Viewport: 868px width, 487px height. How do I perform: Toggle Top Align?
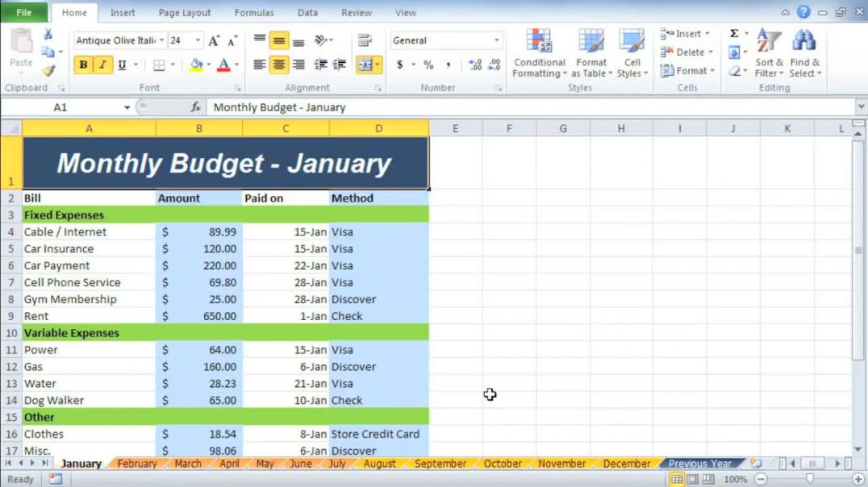[259, 40]
